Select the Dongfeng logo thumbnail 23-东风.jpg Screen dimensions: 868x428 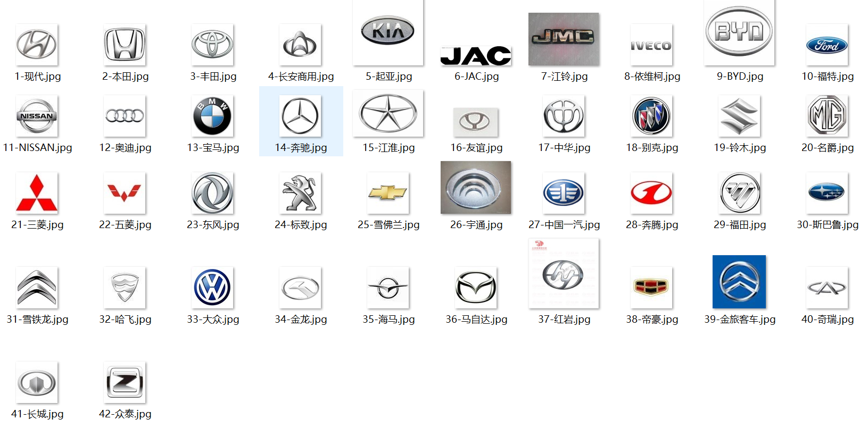point(212,193)
